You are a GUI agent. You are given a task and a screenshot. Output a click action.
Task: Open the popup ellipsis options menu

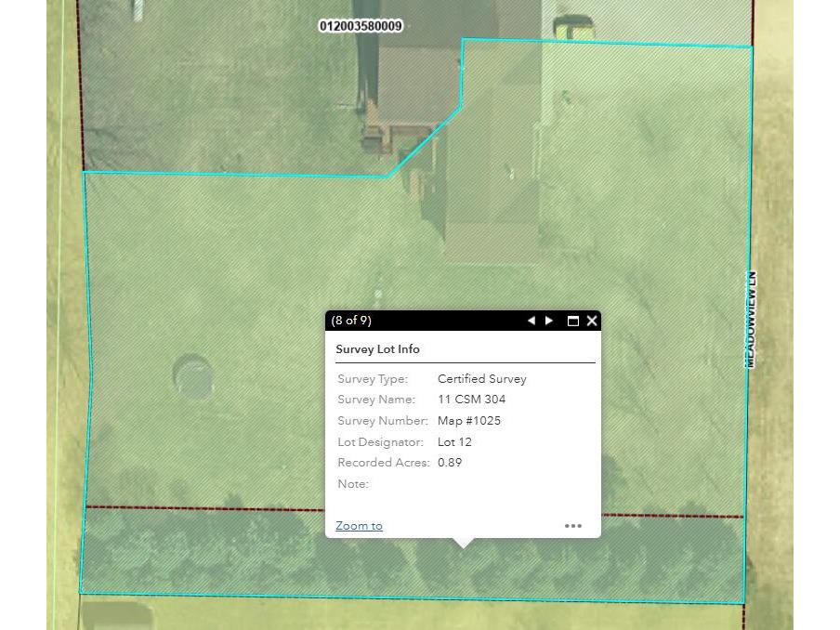pyautogui.click(x=573, y=526)
